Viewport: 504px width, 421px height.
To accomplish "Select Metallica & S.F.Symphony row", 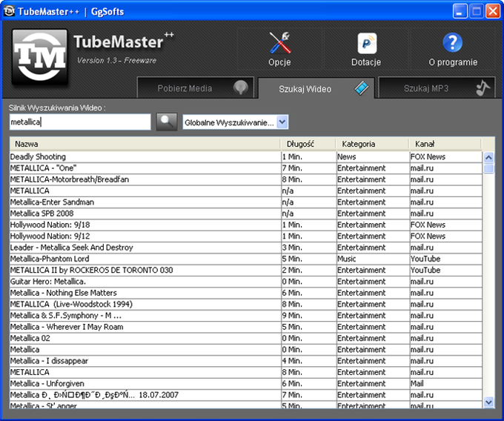I will [x=246, y=315].
